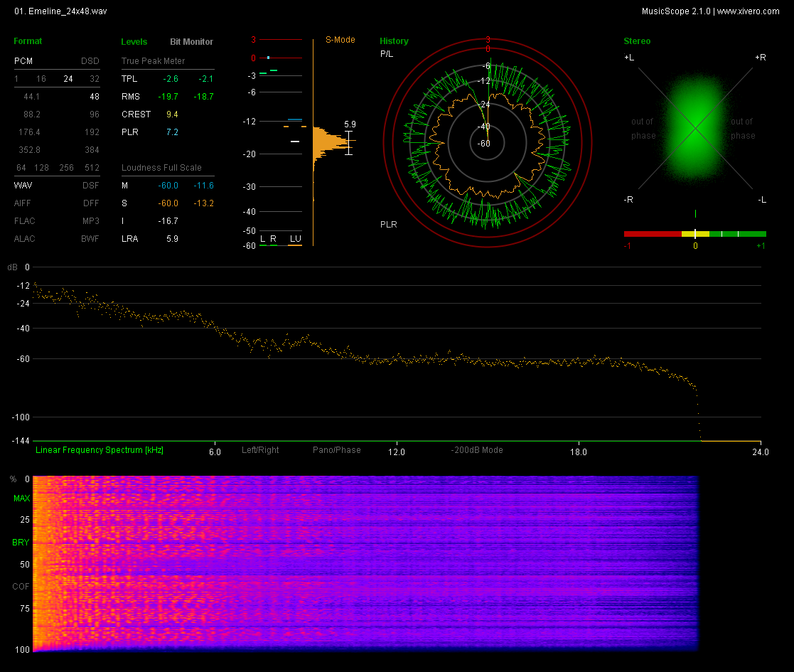Click the PLR label under History
Screen dimensions: 794x672
click(x=389, y=225)
